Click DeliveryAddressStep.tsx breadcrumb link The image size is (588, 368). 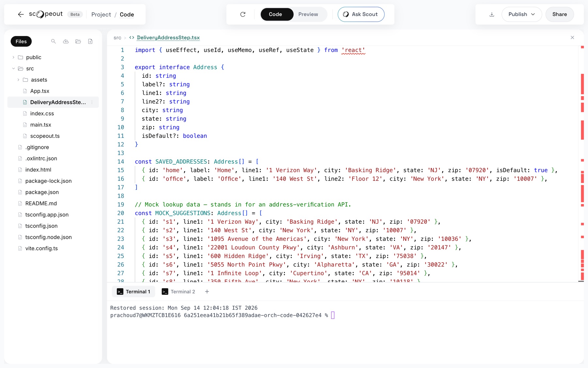pos(168,38)
